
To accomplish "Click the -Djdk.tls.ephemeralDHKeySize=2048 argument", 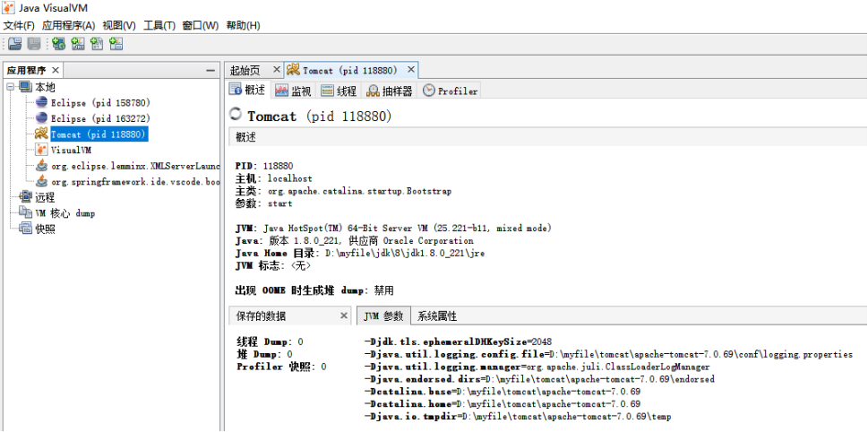I will [x=458, y=341].
